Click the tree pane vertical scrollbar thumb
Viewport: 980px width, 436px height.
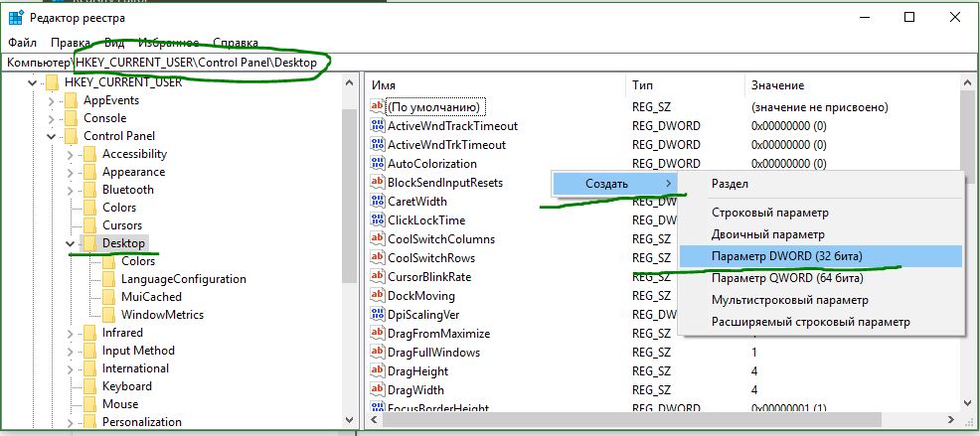point(350,197)
